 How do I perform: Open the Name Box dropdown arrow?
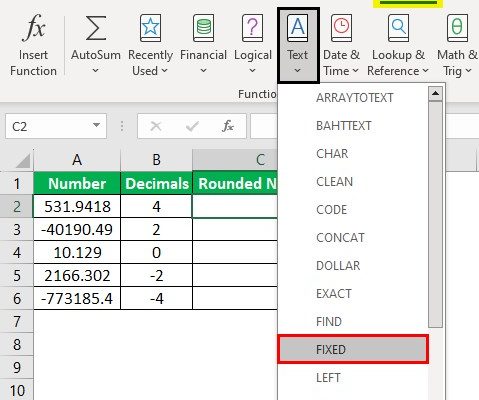pyautogui.click(x=96, y=125)
